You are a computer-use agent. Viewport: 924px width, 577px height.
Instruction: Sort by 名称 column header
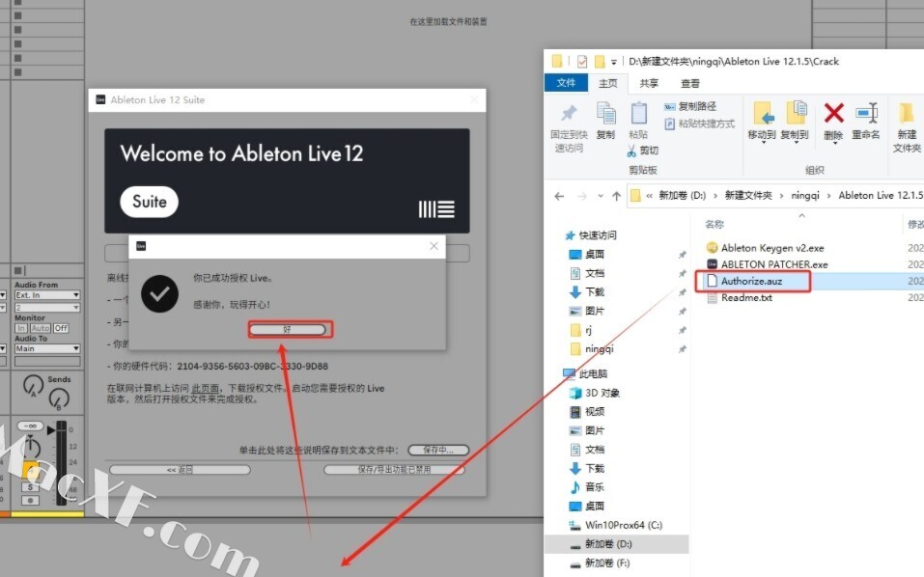[714, 224]
